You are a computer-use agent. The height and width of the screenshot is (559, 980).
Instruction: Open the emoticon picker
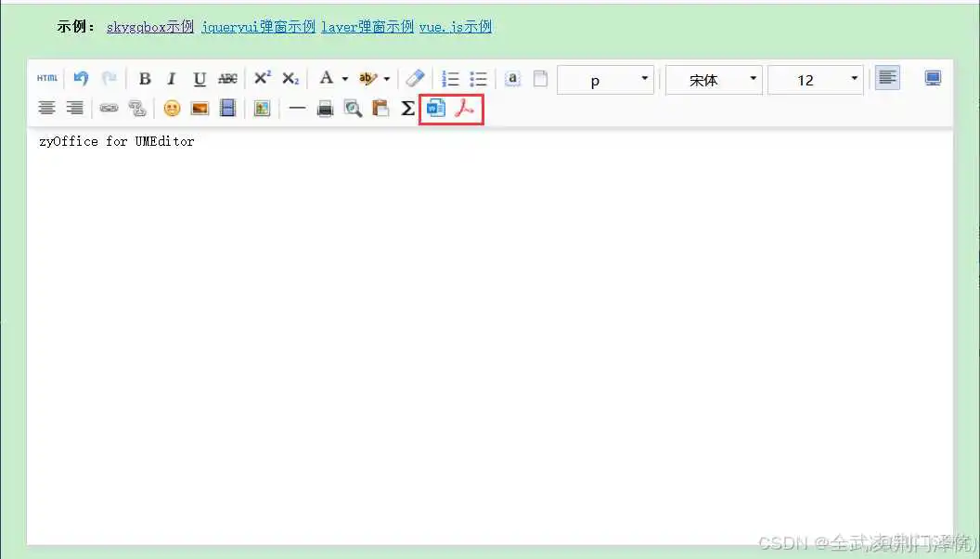172,109
